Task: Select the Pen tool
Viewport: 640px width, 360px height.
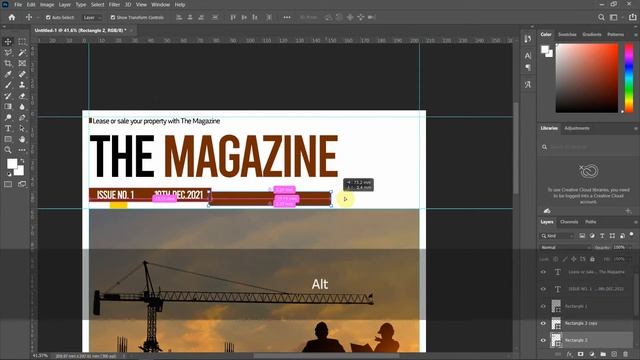Action: click(x=22, y=118)
